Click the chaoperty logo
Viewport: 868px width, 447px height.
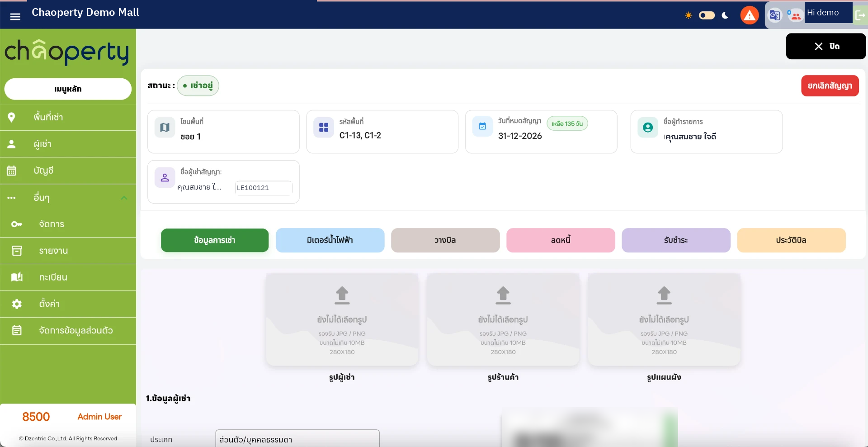(x=67, y=52)
